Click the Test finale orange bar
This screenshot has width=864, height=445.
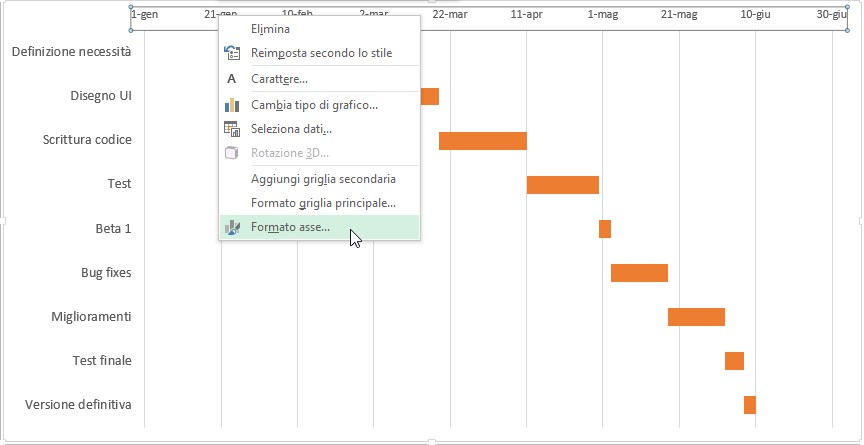(x=735, y=361)
